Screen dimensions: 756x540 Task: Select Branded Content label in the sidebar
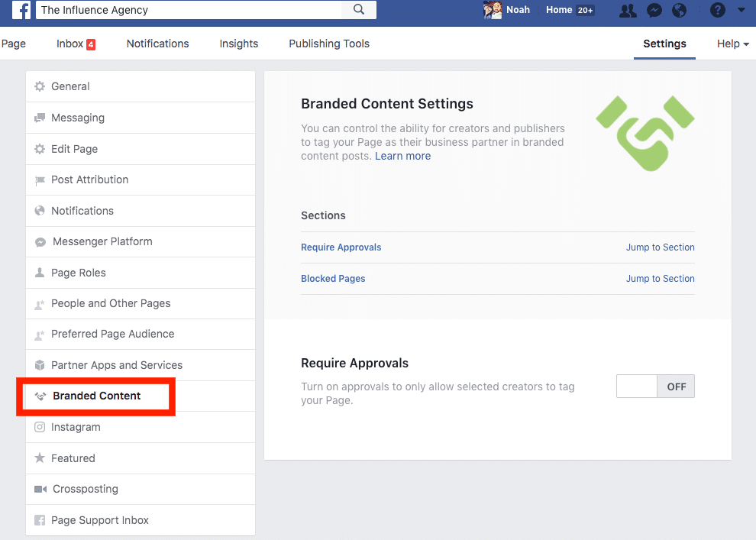point(96,396)
